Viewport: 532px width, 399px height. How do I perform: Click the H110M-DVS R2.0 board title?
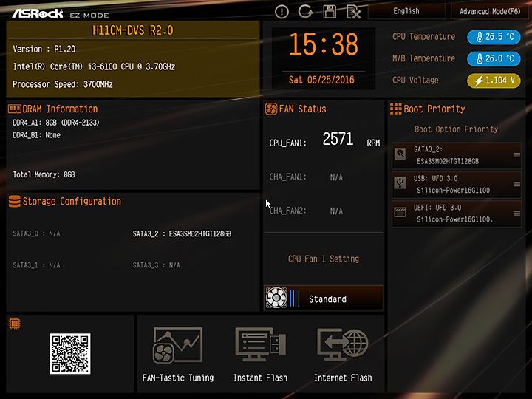point(133,30)
